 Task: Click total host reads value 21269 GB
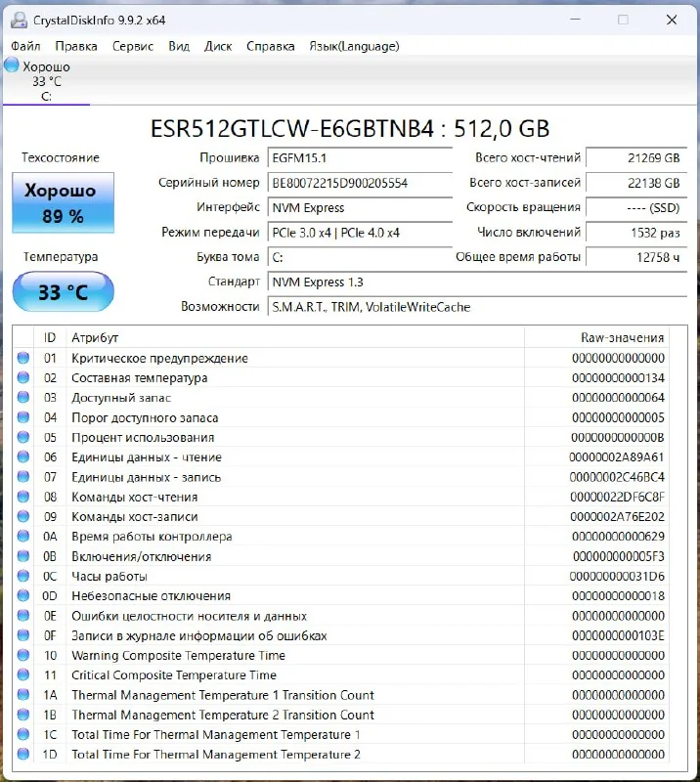pyautogui.click(x=636, y=158)
